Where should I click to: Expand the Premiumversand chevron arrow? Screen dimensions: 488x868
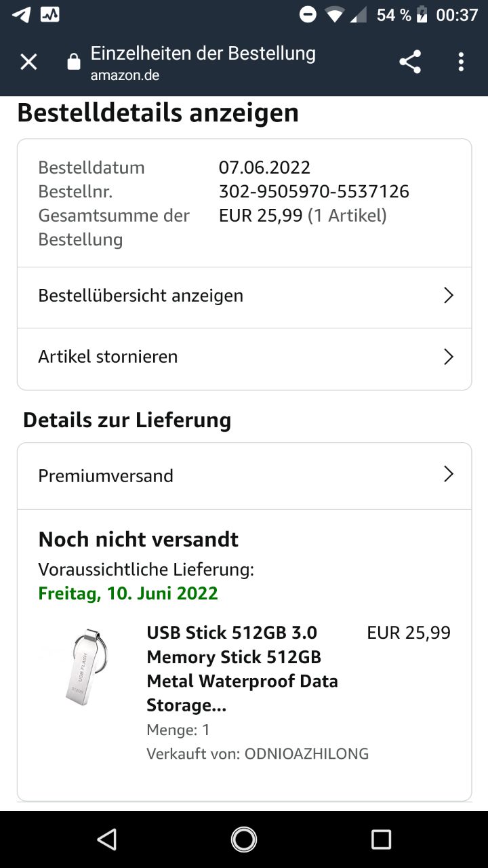pyautogui.click(x=448, y=475)
